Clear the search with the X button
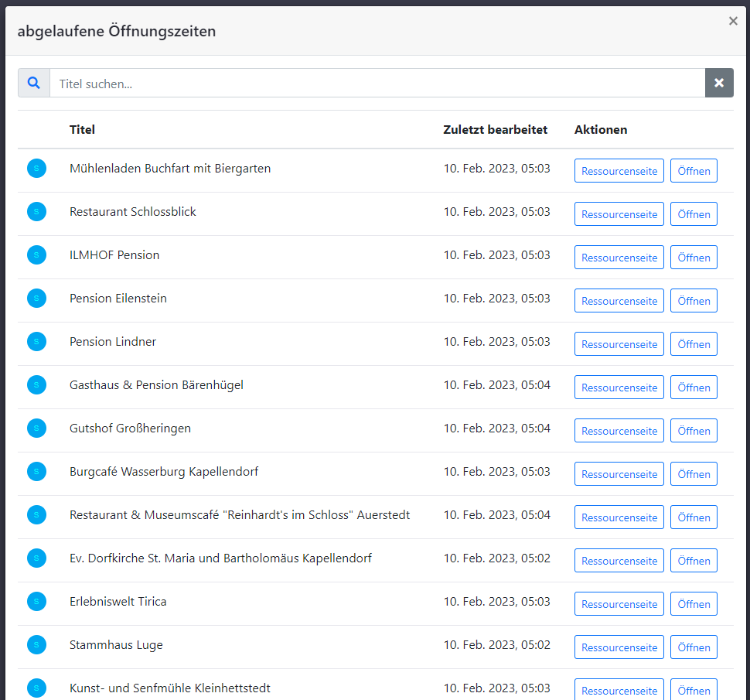Image resolution: width=750 pixels, height=700 pixels. tap(719, 83)
